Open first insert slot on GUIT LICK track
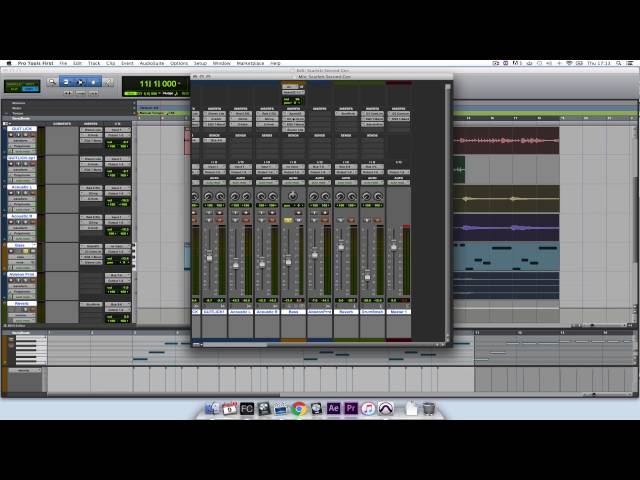The image size is (640, 480). pos(92,130)
